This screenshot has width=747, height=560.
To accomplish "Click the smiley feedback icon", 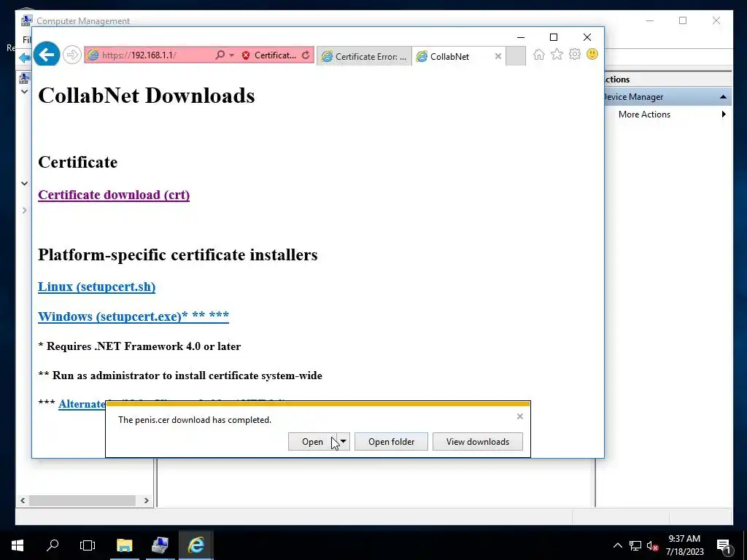I will coord(592,54).
